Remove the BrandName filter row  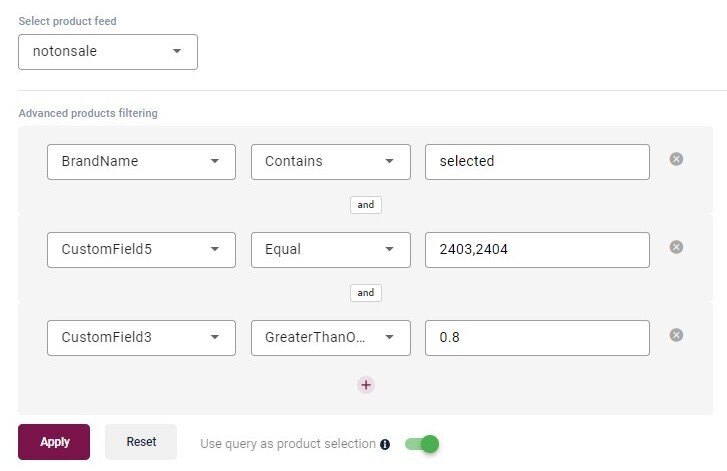[676, 159]
